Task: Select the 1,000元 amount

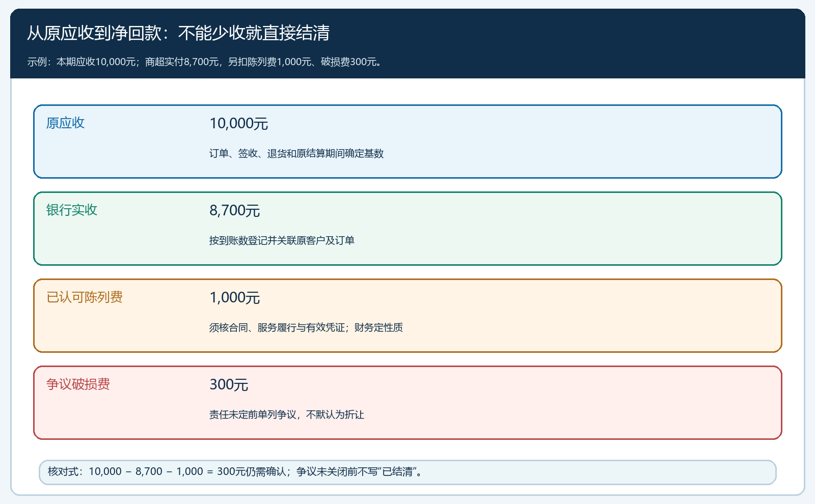Action: point(235,297)
